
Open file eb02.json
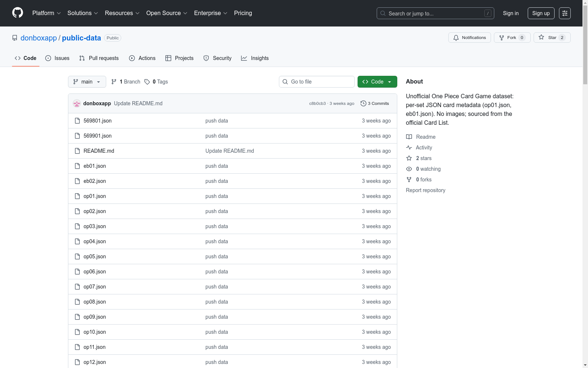coord(95,181)
